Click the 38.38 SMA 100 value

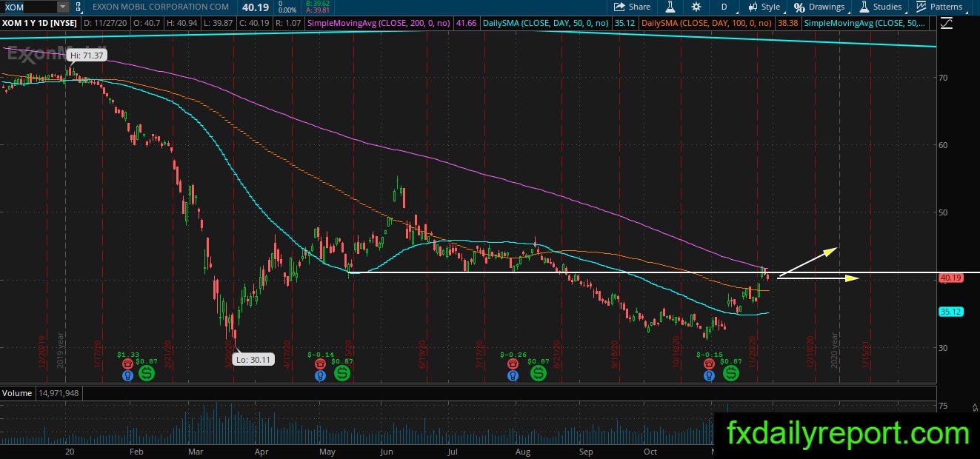tap(787, 23)
